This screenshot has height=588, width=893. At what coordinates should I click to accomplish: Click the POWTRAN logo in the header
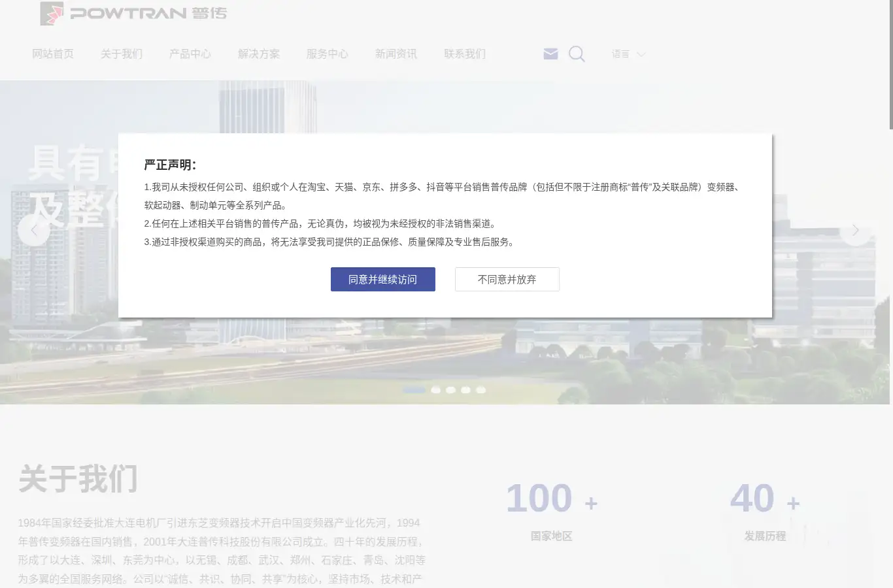(133, 13)
